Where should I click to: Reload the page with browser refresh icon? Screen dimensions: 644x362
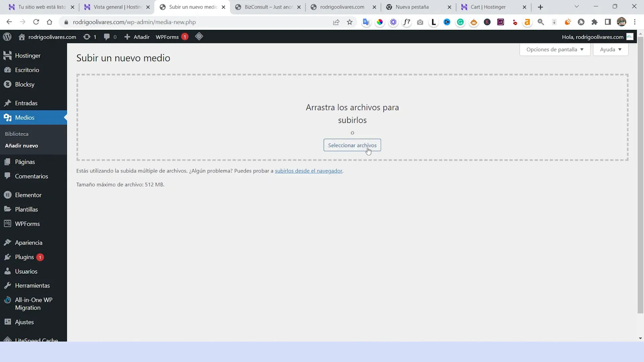tap(36, 22)
